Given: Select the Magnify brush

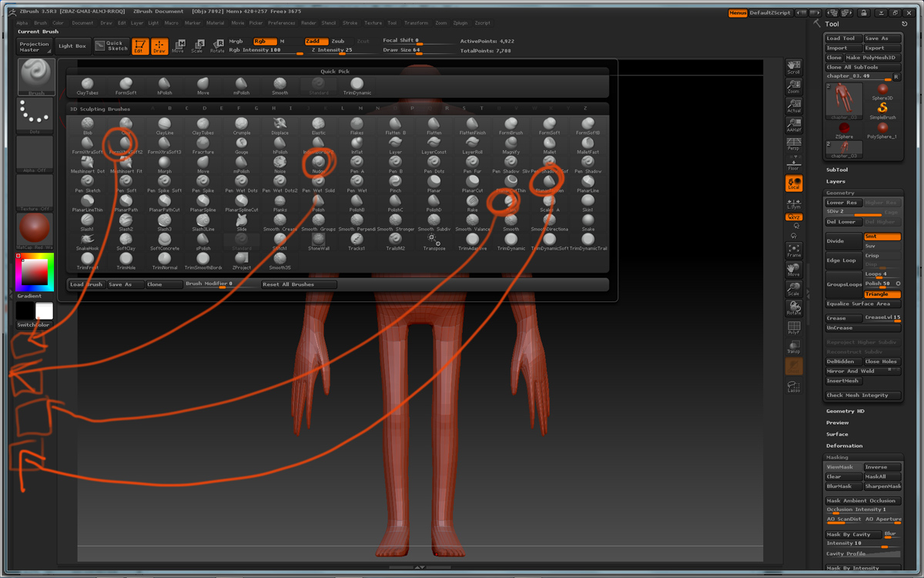Looking at the screenshot, I should [511, 146].
